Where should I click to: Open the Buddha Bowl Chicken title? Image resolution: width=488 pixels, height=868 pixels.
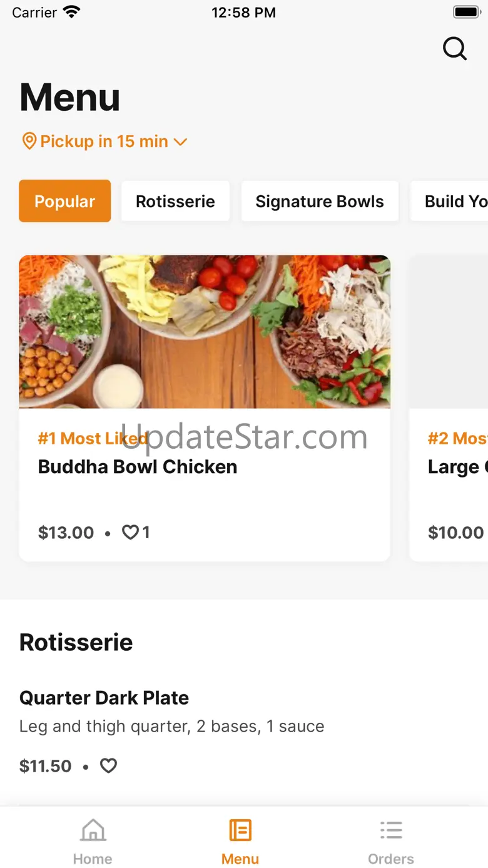138,467
